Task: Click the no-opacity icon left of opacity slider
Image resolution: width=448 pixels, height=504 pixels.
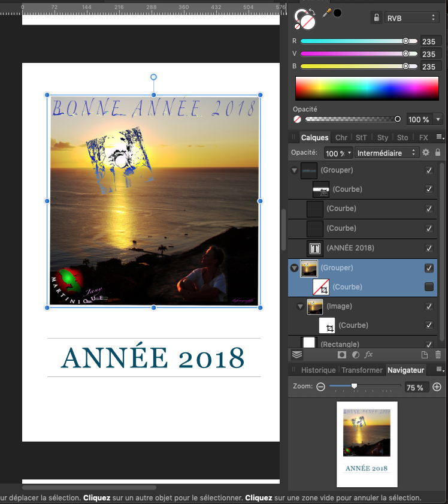Action: tap(298, 119)
